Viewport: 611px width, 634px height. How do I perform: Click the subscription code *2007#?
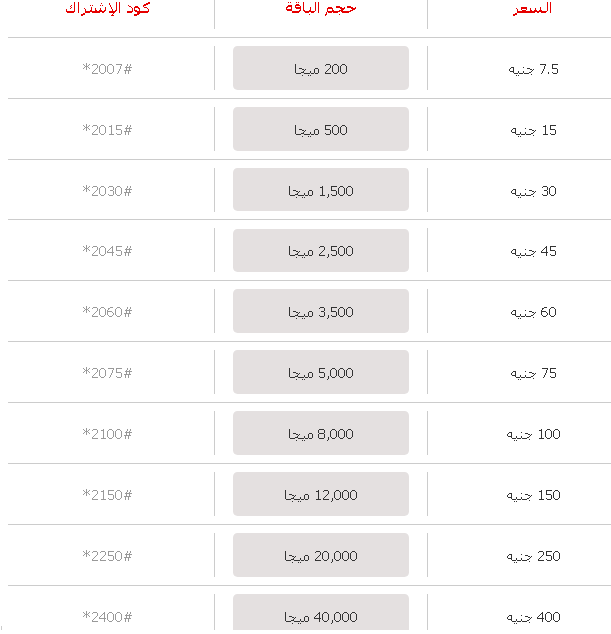point(107,69)
